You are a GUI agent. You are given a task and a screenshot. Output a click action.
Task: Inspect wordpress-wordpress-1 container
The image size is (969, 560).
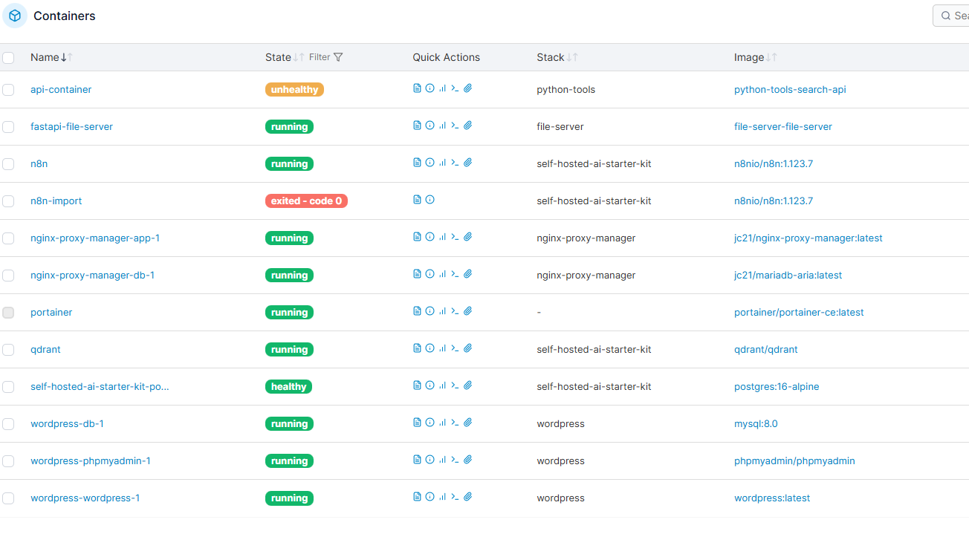(x=430, y=497)
